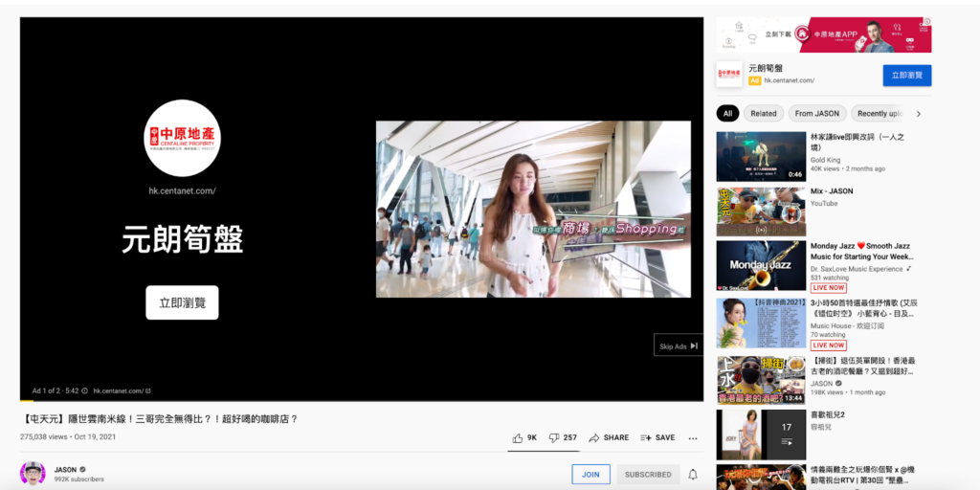Viewport: 980px width, 490px height.
Task: Click the SUBSCRIBED button
Action: coord(648,475)
